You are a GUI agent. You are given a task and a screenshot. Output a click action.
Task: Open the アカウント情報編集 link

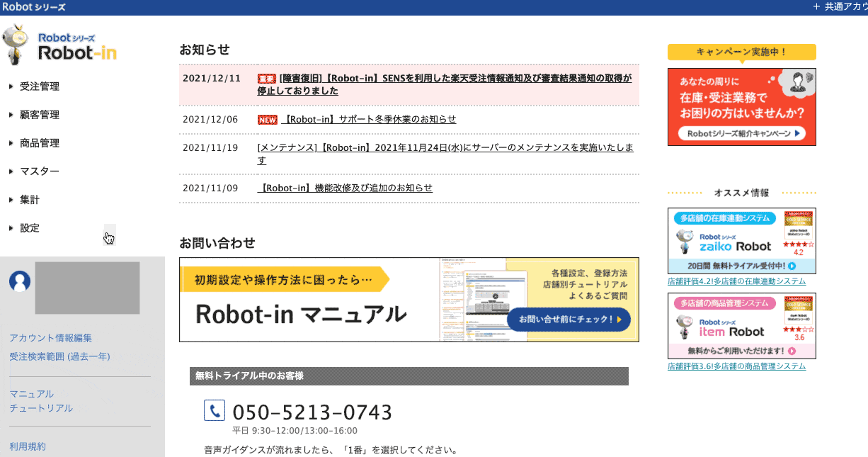(50, 338)
